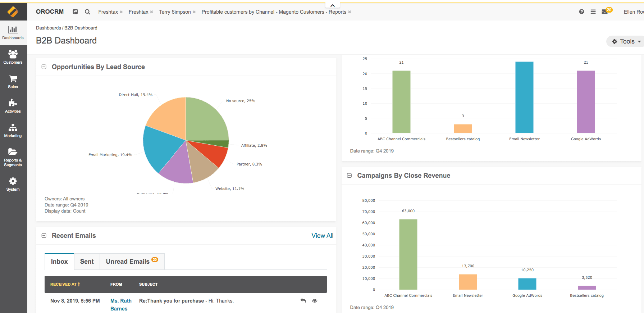Collapse the Campaigns By Close Revenue widget
Viewport: 644px width, 313px height.
tap(349, 176)
